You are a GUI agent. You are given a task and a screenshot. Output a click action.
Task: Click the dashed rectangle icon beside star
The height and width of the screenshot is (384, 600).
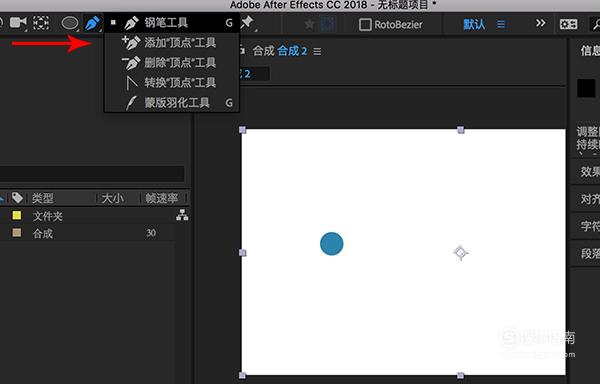click(x=327, y=24)
